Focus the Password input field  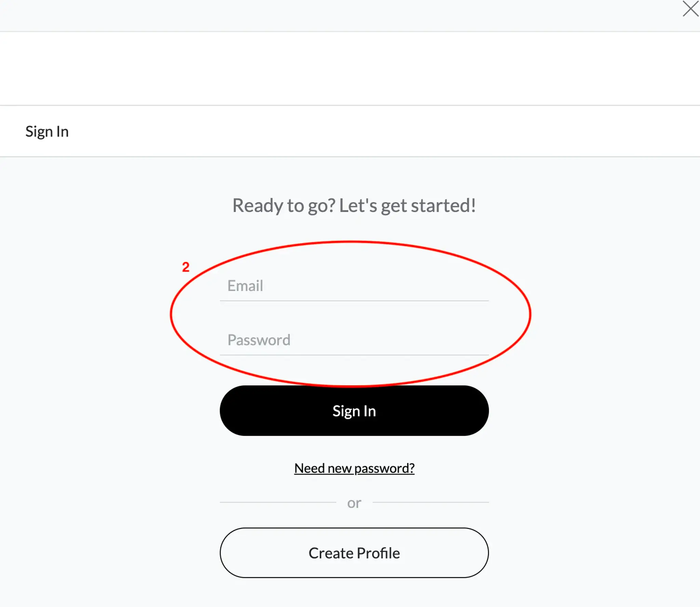coord(354,340)
